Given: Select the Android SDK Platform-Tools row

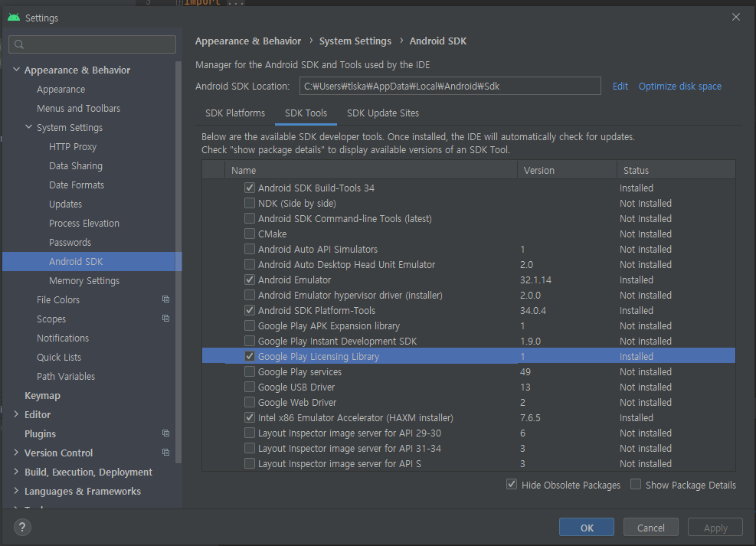Looking at the screenshot, I should [x=469, y=310].
